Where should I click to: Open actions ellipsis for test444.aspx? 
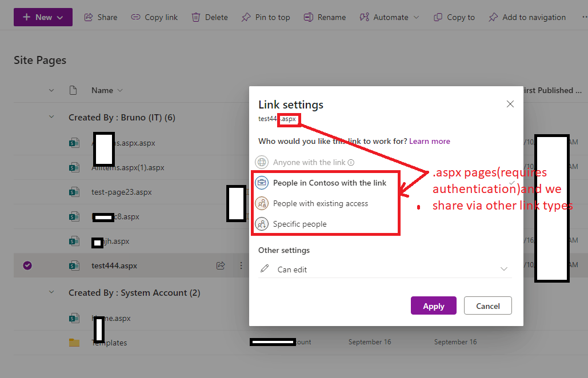pos(241,266)
